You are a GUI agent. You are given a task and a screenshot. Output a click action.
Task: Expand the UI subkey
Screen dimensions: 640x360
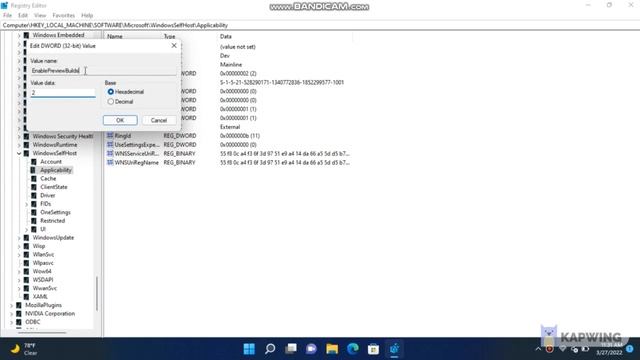pyautogui.click(x=27, y=229)
